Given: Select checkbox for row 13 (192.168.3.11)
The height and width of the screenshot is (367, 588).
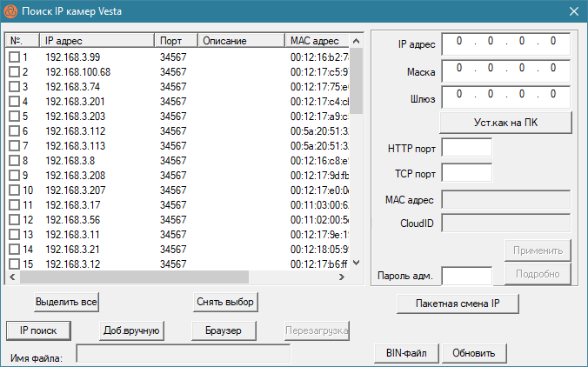Looking at the screenshot, I should (x=14, y=235).
